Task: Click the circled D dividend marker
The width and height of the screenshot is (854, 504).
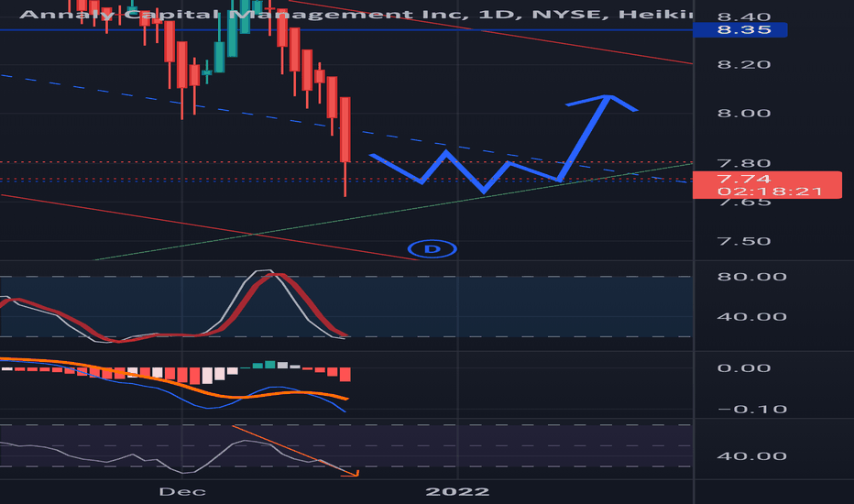Action: click(432, 249)
